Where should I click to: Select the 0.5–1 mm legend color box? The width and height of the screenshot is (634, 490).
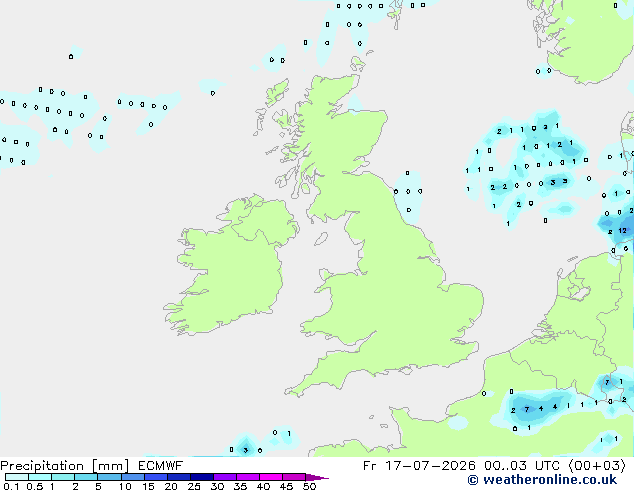(x=40, y=477)
